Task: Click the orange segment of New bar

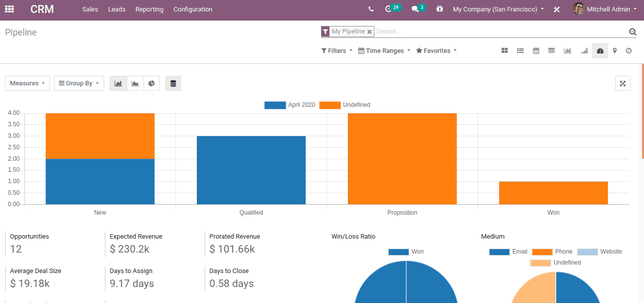Action: point(100,136)
